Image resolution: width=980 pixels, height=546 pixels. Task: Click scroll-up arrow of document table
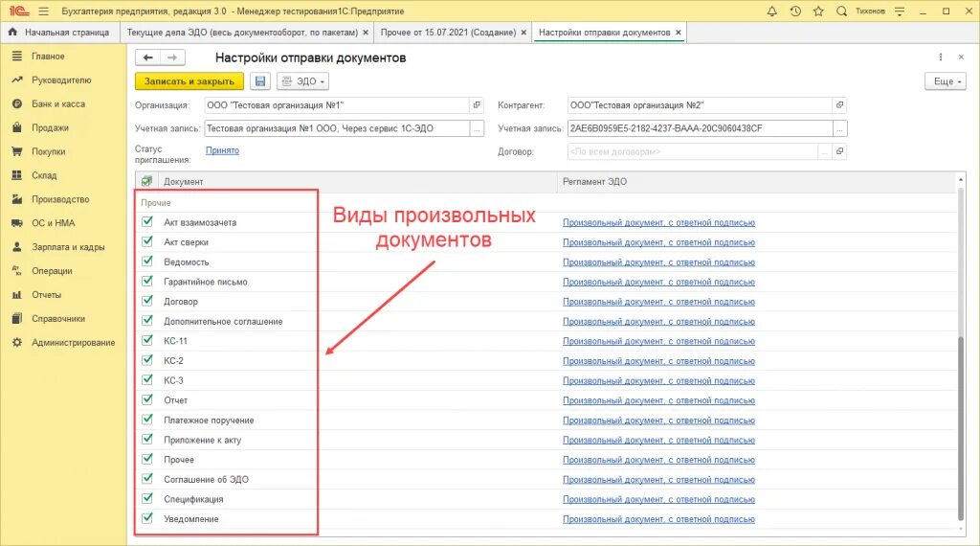[961, 179]
